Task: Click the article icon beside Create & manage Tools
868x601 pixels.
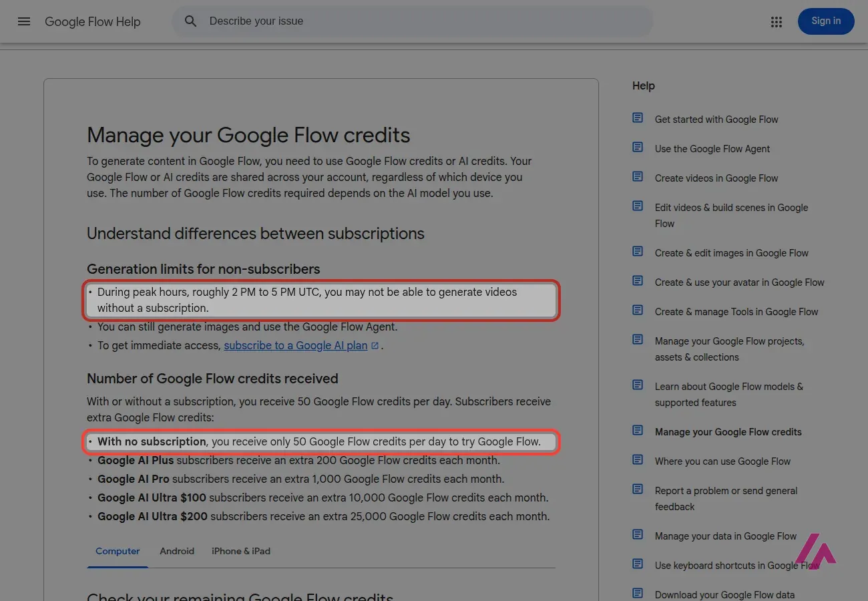Action: pos(638,311)
